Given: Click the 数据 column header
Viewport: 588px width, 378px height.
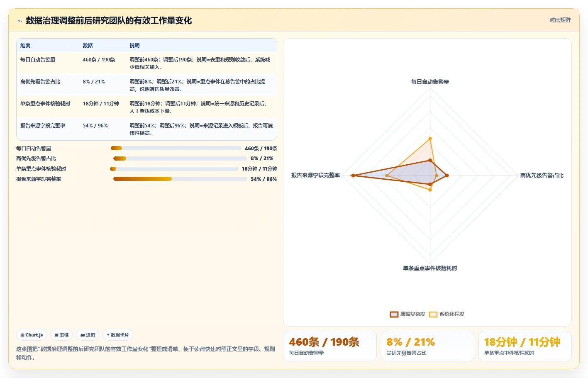Looking at the screenshot, I should [x=88, y=46].
